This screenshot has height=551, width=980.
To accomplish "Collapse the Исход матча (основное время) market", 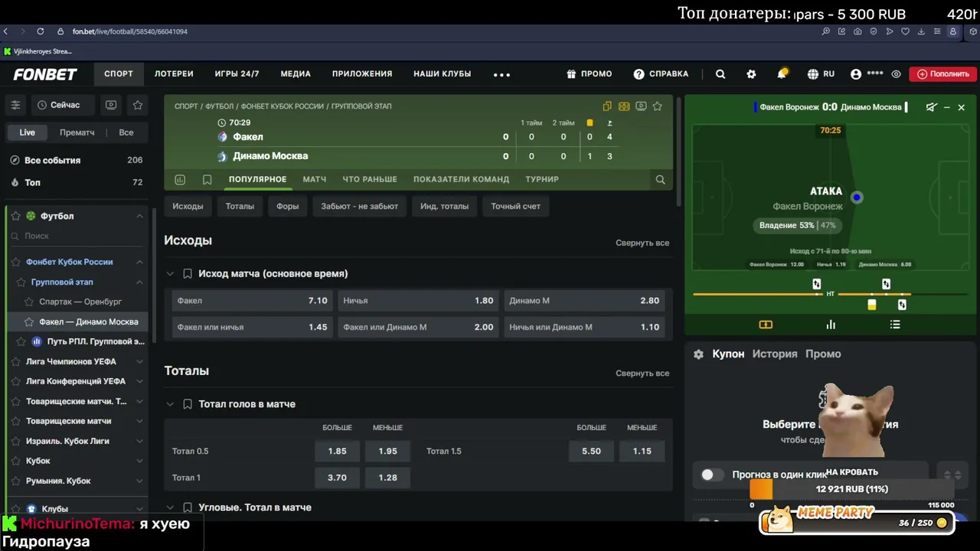I will [x=170, y=273].
